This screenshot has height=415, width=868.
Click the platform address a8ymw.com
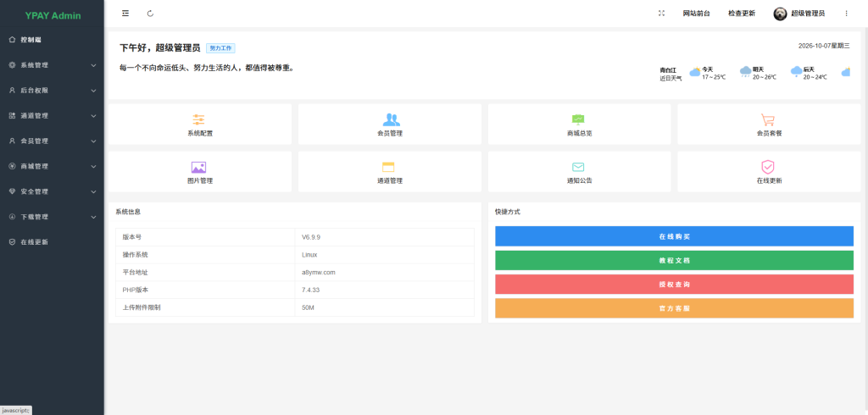point(319,272)
